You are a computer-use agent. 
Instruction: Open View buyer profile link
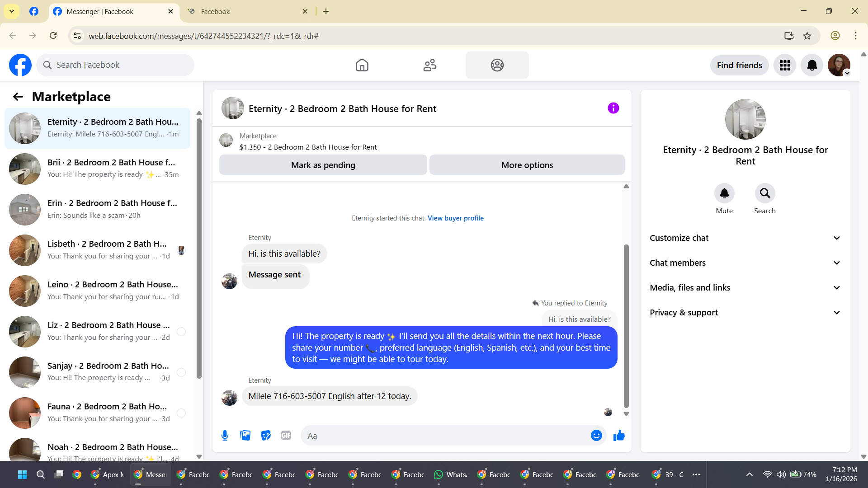pyautogui.click(x=455, y=218)
